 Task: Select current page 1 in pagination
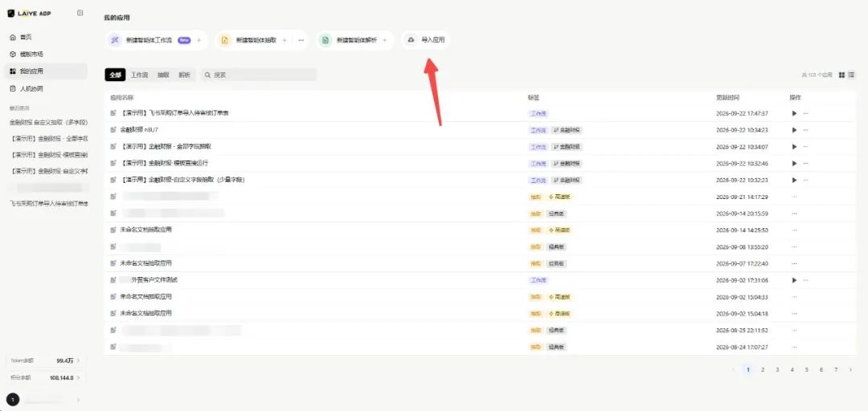pyautogui.click(x=748, y=369)
